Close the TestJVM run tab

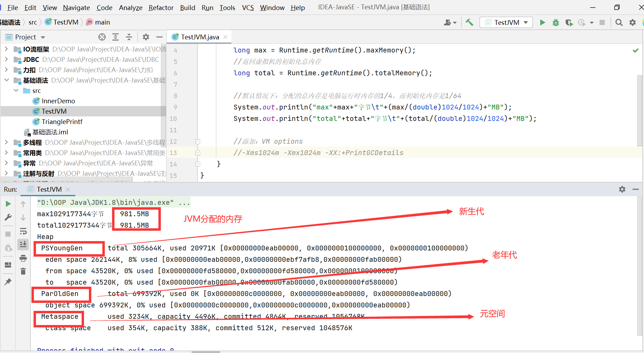point(68,189)
